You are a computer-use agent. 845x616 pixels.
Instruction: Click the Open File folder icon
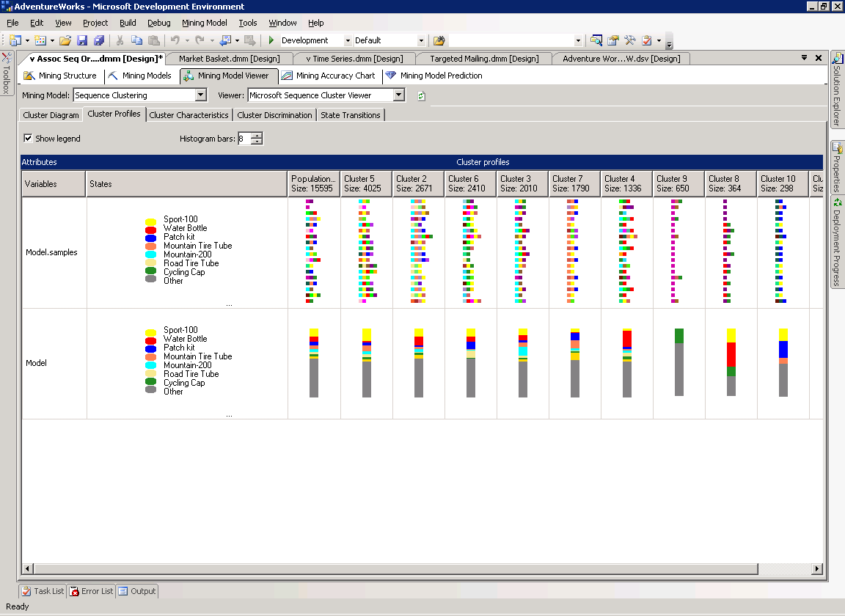[x=65, y=40]
